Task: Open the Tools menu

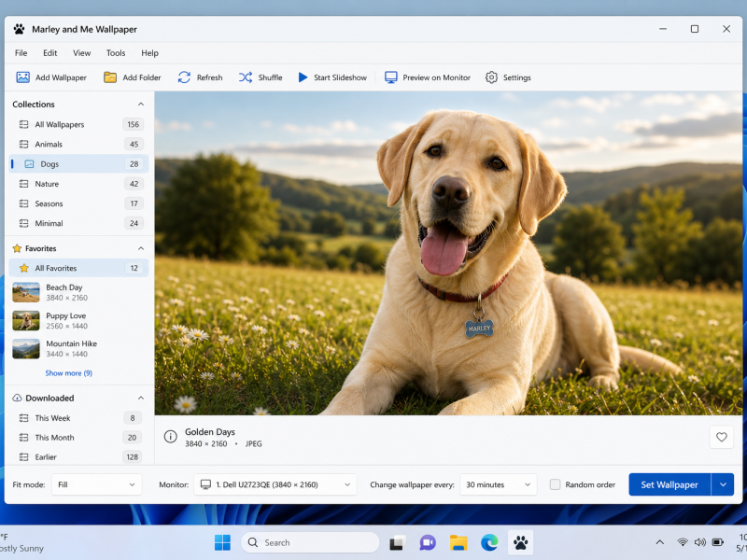Action: 116,53
